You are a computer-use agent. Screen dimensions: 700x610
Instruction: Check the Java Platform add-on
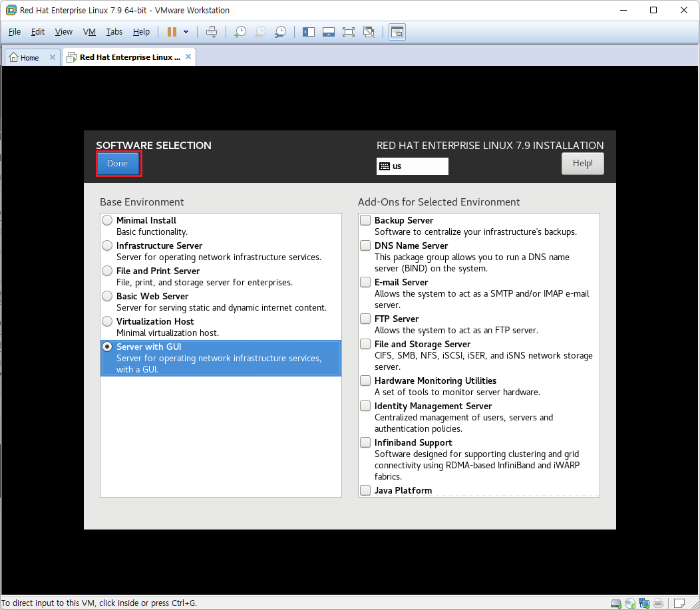coord(365,490)
